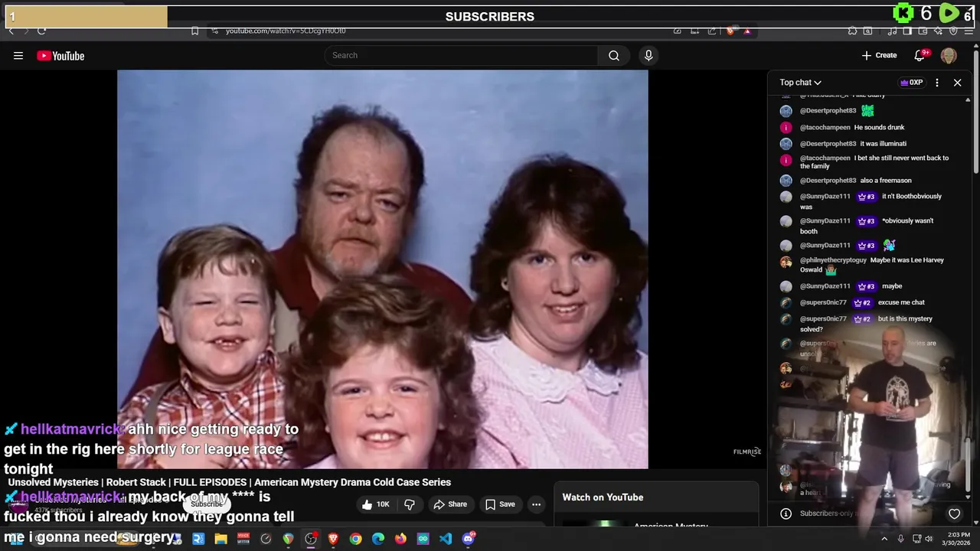Open Visual Studio Code in the taskbar
This screenshot has width=980, height=551.
click(446, 539)
